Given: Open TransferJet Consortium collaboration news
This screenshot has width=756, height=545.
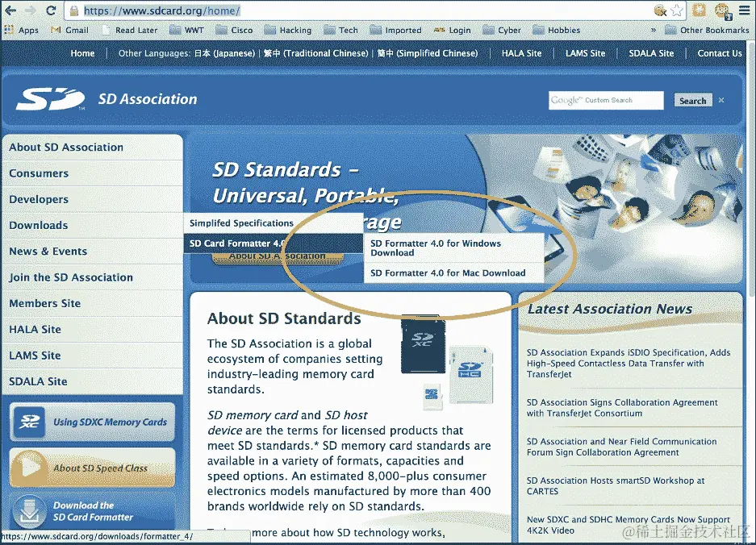Looking at the screenshot, I should point(622,408).
